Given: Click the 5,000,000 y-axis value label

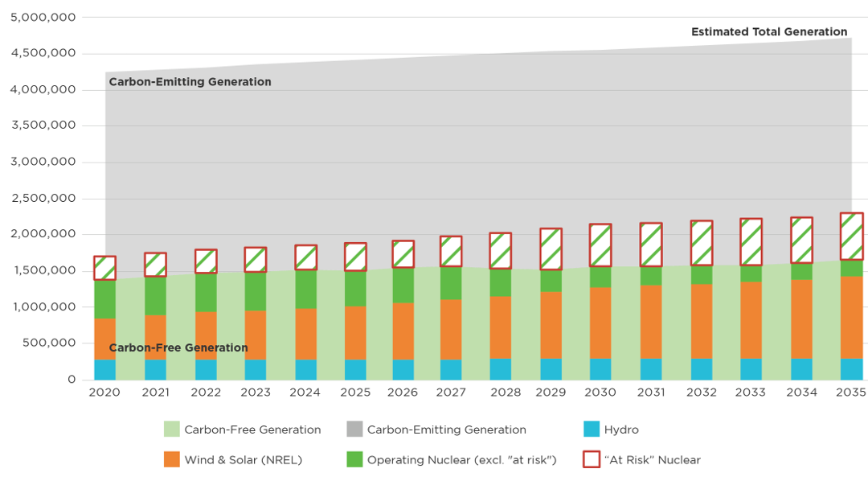Looking at the screenshot, I should coord(43,17).
